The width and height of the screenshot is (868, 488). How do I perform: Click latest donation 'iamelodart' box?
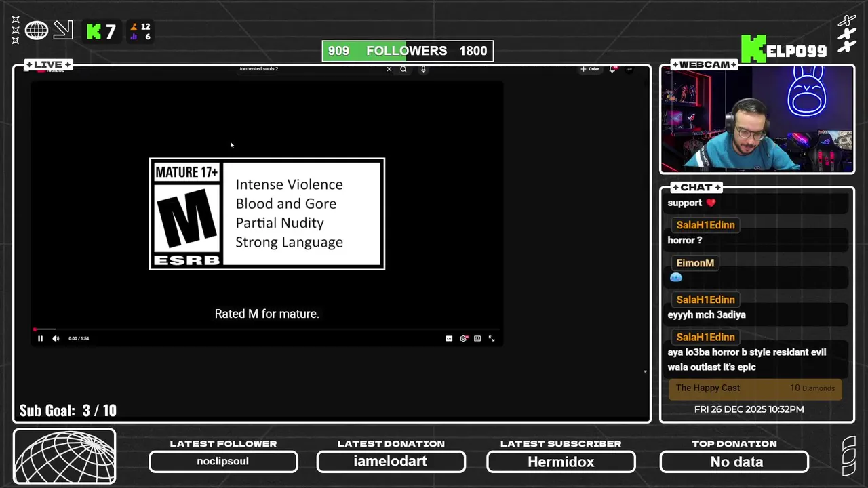[391, 462]
